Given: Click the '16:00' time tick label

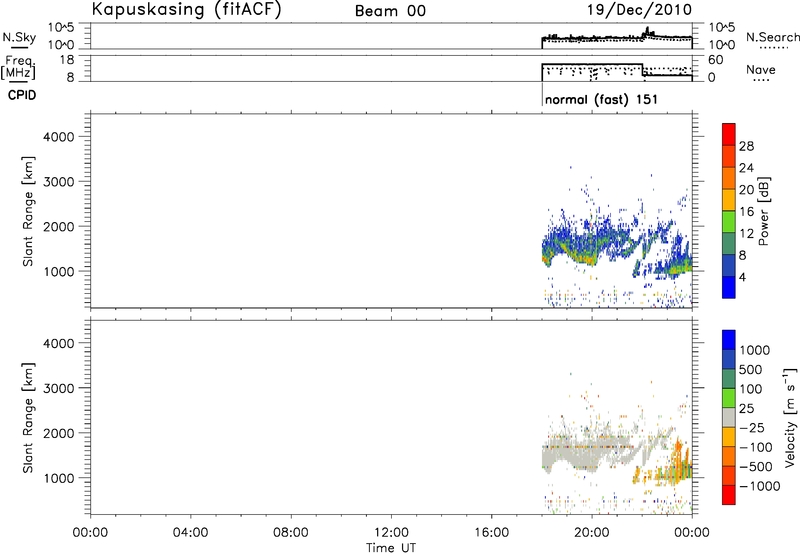Looking at the screenshot, I should pyautogui.click(x=491, y=533).
